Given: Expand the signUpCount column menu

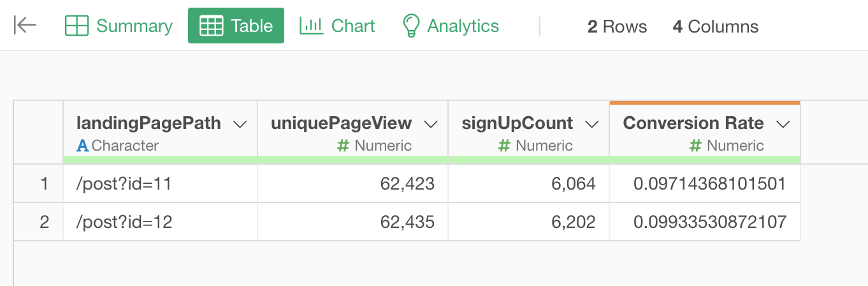Looking at the screenshot, I should click(592, 124).
